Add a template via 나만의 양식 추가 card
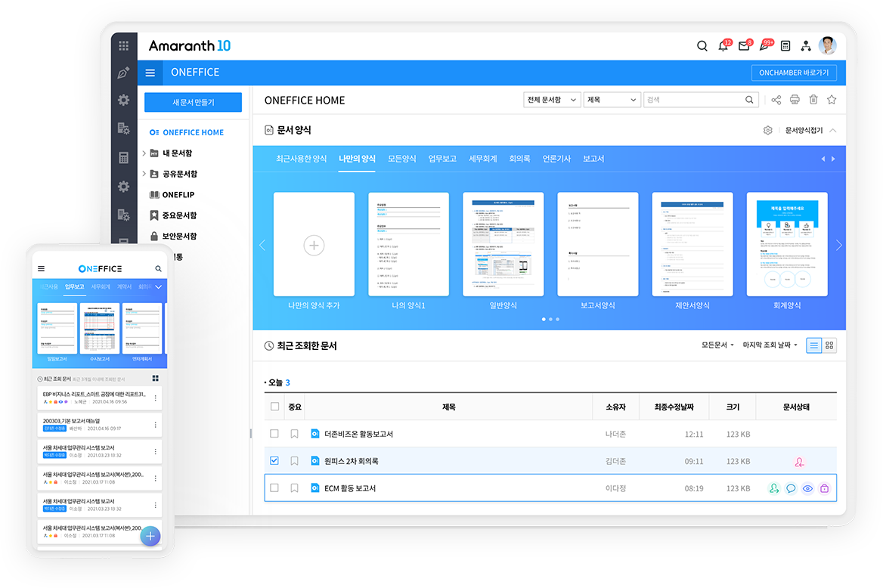 [x=314, y=244]
